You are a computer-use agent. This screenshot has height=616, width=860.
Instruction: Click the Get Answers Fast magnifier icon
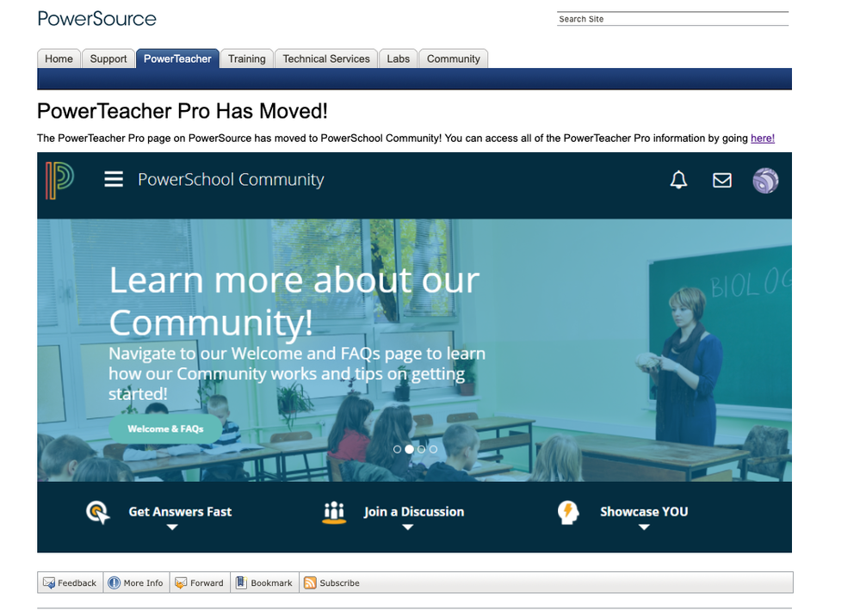point(98,513)
